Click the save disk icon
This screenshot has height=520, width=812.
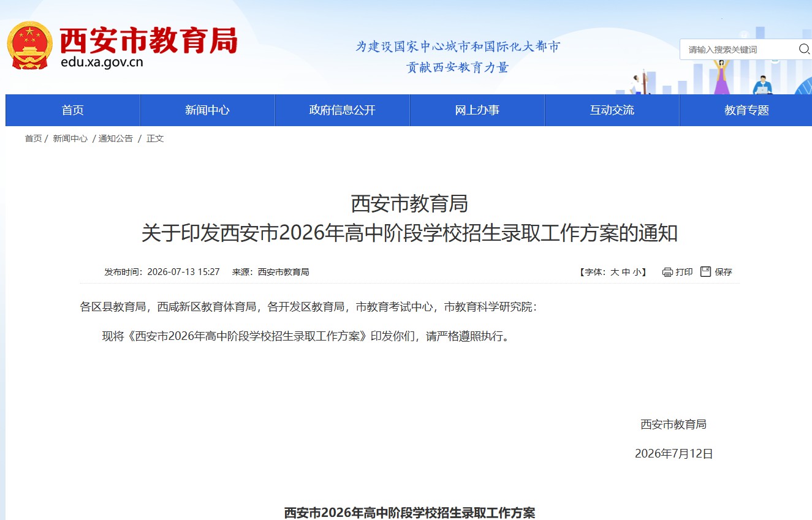(705, 271)
